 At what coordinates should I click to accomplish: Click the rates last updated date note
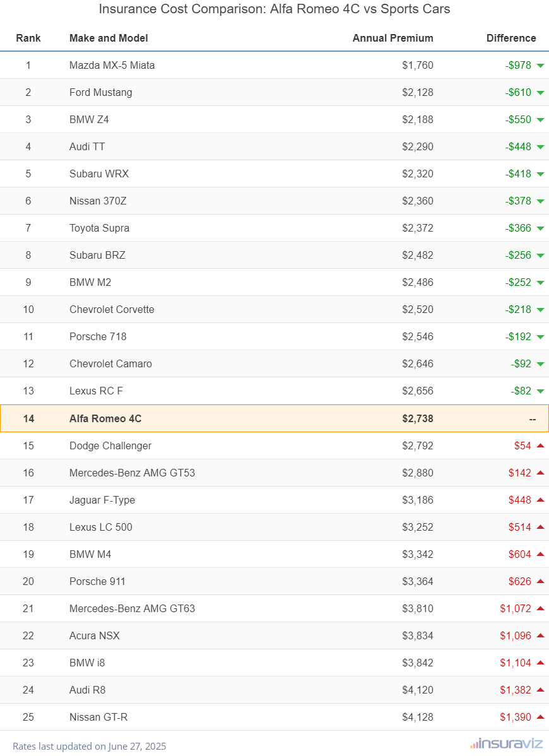tap(89, 746)
